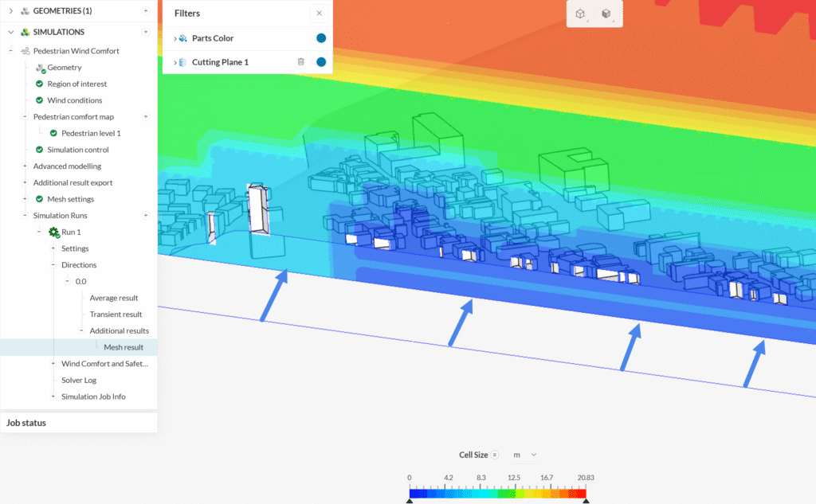Image resolution: width=816 pixels, height=504 pixels.
Task: Open the Solver Log entry
Action: click(x=79, y=381)
